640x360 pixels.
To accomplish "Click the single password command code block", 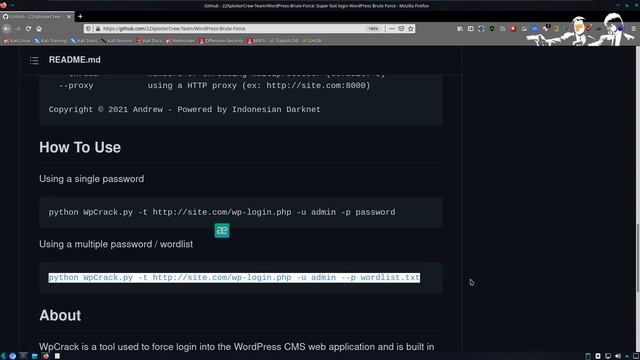I will pyautogui.click(x=241, y=212).
